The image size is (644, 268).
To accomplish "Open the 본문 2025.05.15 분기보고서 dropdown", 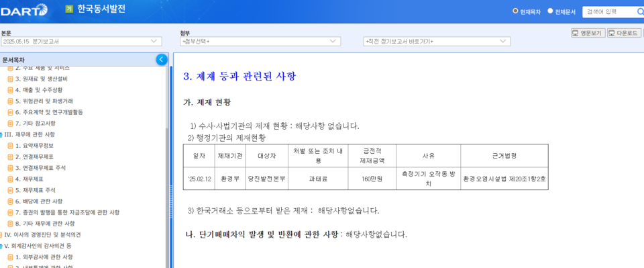I will (x=81, y=42).
